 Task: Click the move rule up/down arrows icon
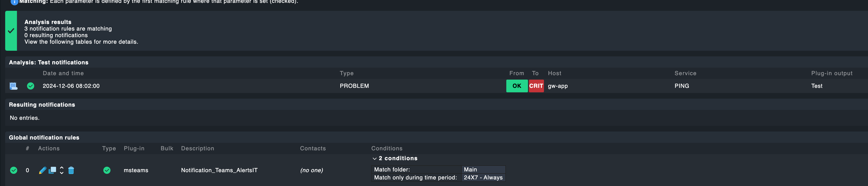[62, 170]
